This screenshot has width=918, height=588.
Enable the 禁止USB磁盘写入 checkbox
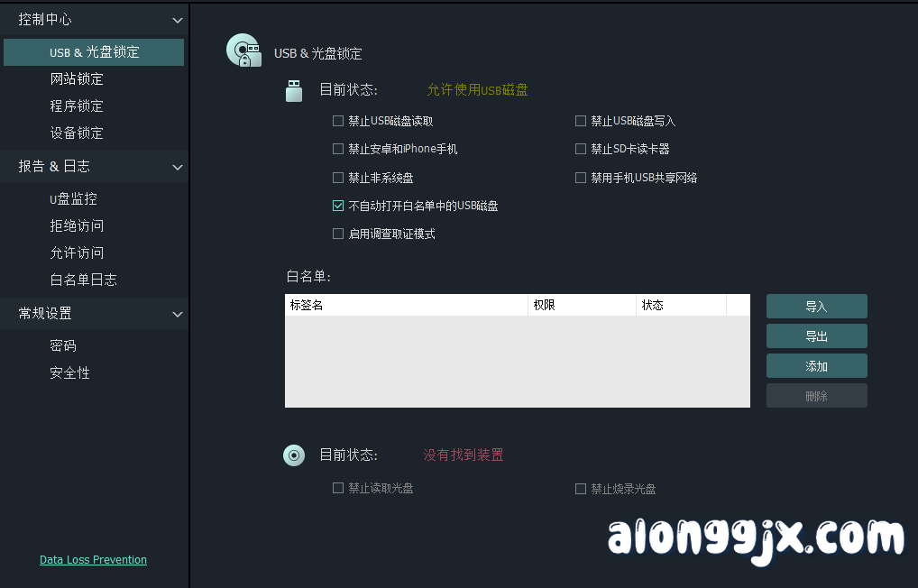(x=581, y=120)
